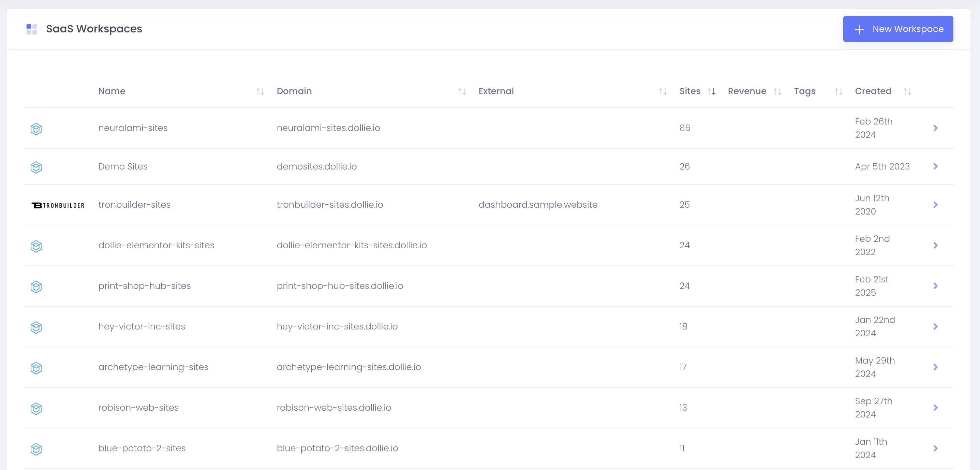Select the hexagon icon for archetype-learning-sites
Screen dimensions: 980x470
coord(36,368)
